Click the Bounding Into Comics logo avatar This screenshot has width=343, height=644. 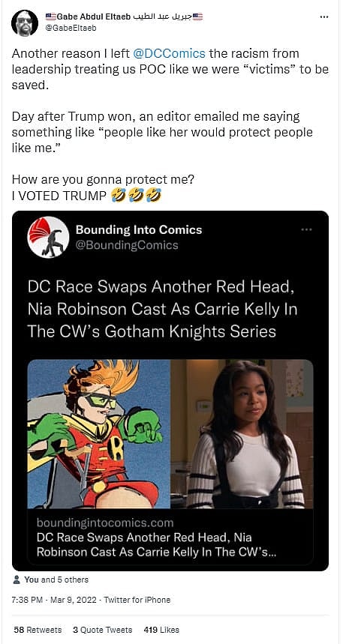pos(48,237)
